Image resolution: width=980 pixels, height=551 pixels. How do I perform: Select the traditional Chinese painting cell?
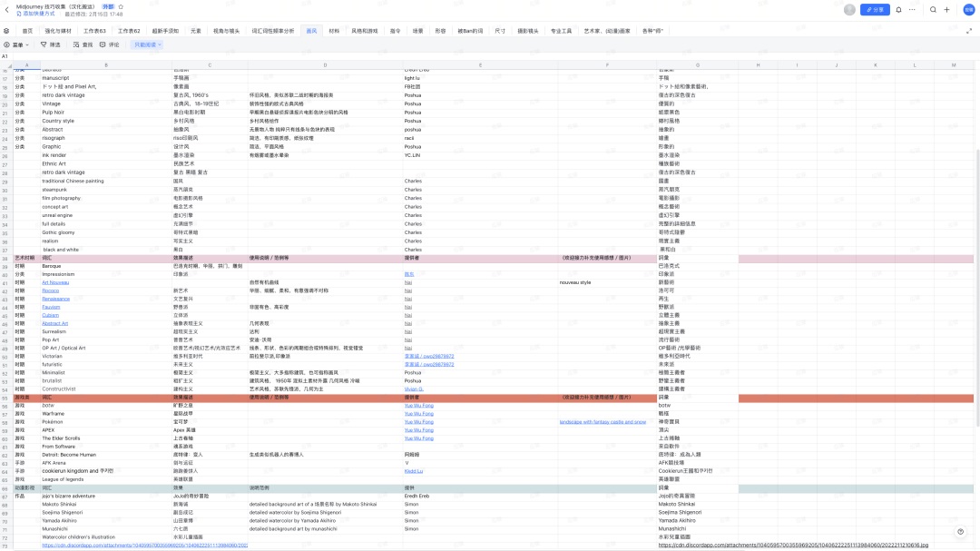pyautogui.click(x=106, y=181)
